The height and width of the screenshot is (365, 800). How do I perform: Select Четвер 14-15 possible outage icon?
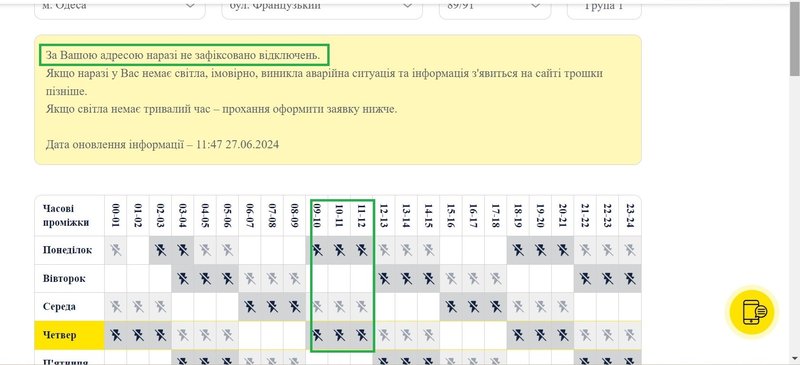pos(429,335)
